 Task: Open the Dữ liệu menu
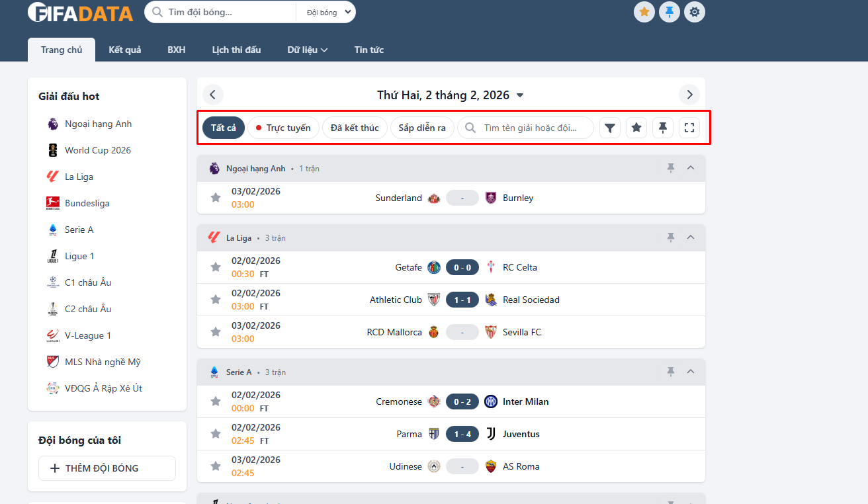tap(307, 50)
